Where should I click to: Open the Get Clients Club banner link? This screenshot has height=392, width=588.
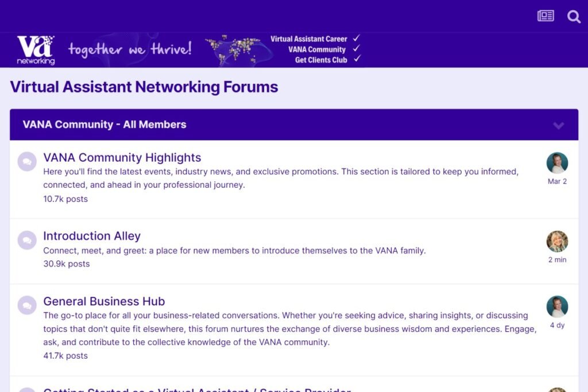point(320,59)
